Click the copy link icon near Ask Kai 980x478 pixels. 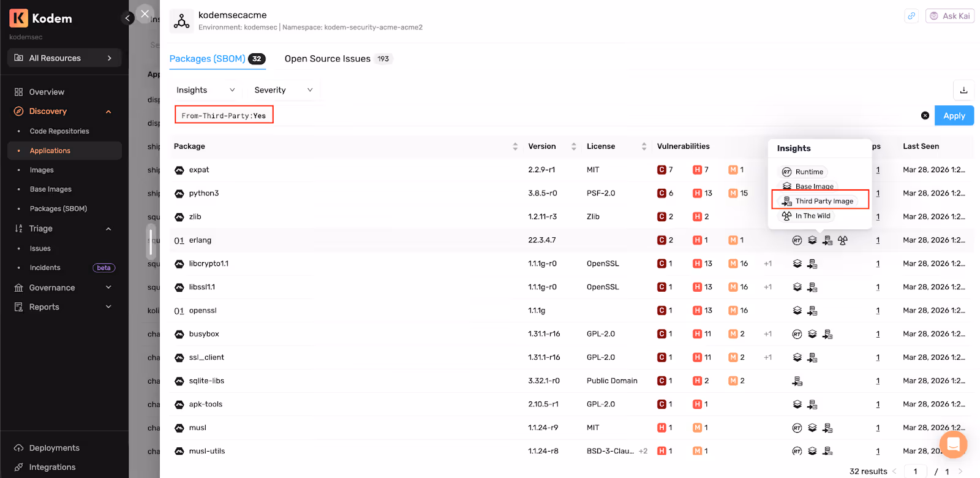coord(911,16)
